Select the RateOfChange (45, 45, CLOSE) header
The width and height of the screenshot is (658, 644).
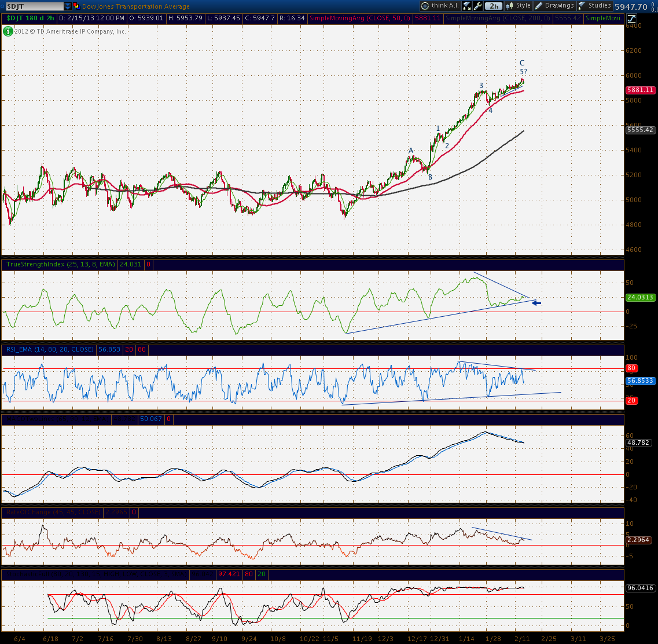[x=53, y=512]
